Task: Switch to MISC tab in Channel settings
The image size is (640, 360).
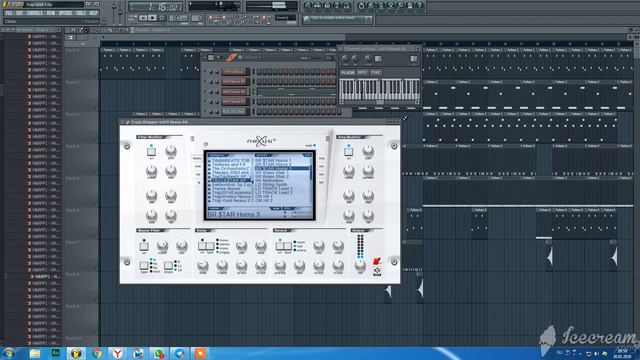Action: point(362,73)
